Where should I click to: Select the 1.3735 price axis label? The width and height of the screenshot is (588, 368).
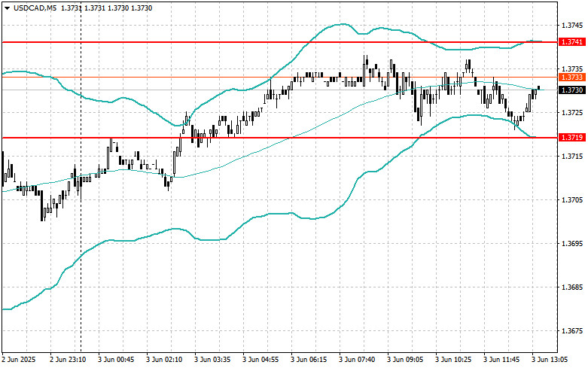click(x=572, y=69)
